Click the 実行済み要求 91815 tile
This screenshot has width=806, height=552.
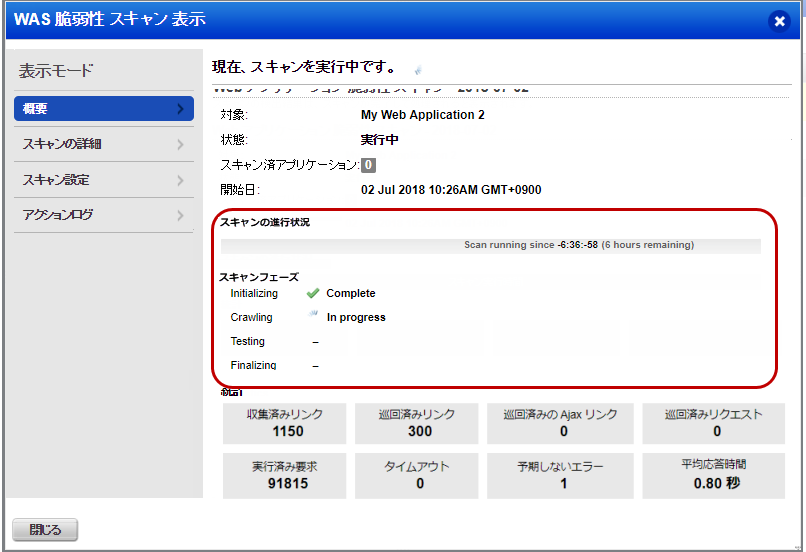[285, 475]
